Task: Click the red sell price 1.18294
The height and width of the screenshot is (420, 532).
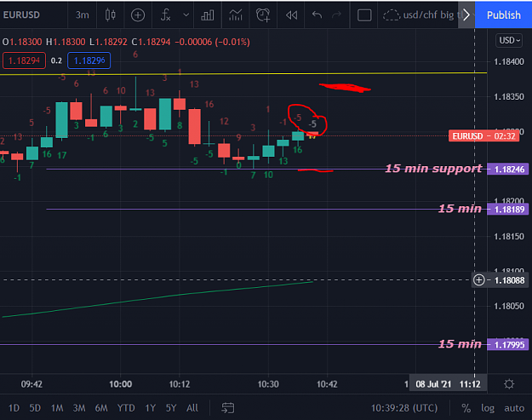Action: [x=24, y=60]
